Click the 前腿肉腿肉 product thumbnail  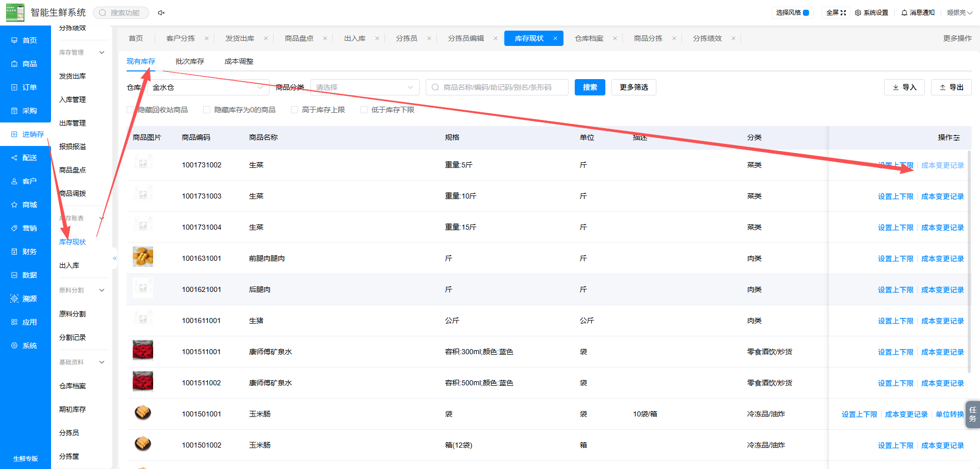[x=143, y=257]
